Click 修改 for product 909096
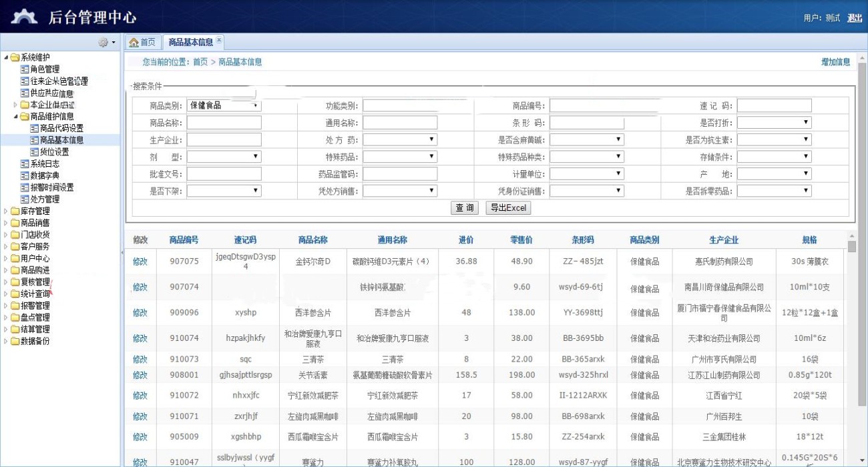Viewport: 868px width, 467px height. point(140,313)
